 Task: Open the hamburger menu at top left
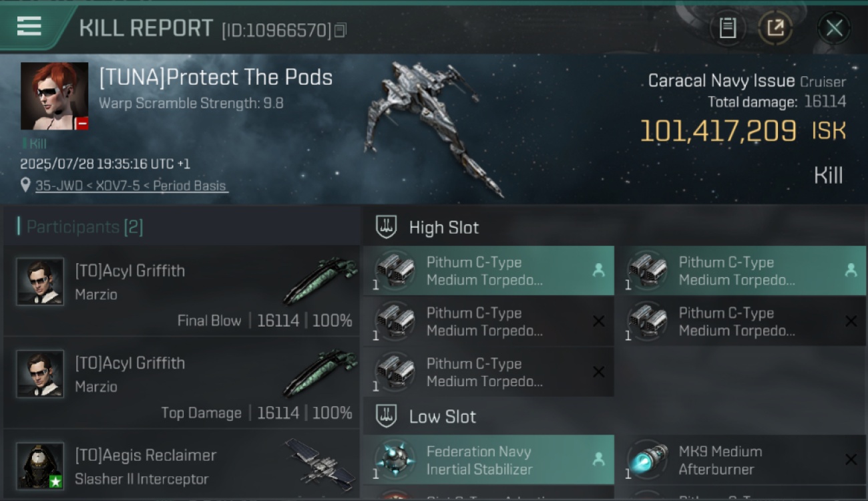29,26
